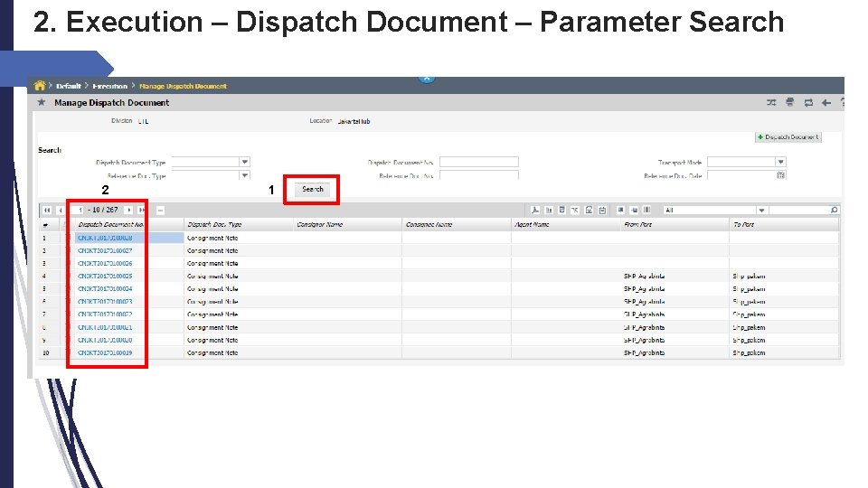Open the dispatch document link in row 5
The height and width of the screenshot is (488, 868).
105,289
